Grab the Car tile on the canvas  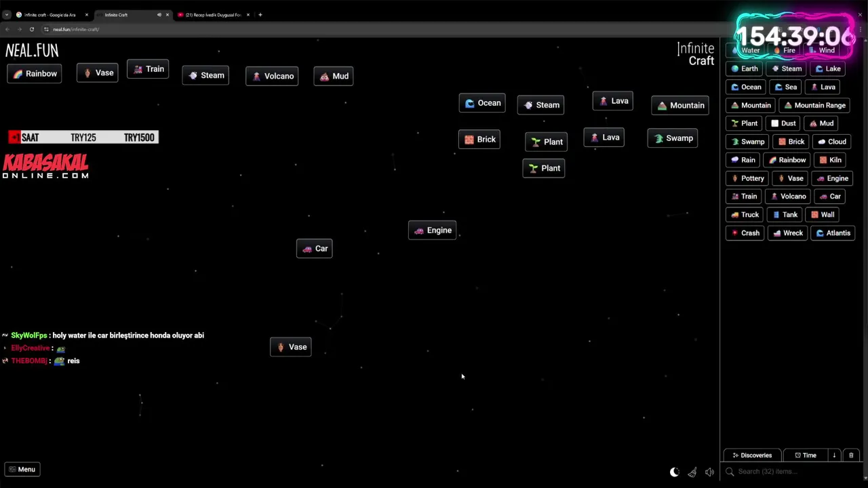click(x=315, y=249)
